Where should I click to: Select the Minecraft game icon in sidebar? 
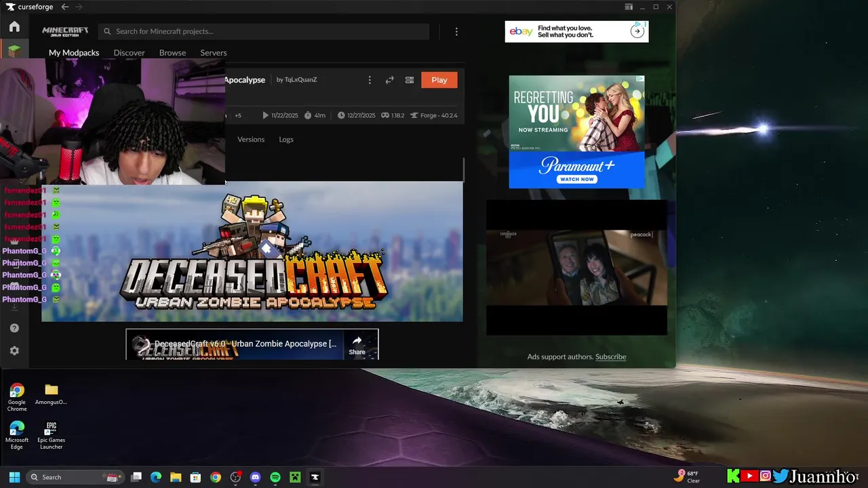click(14, 50)
